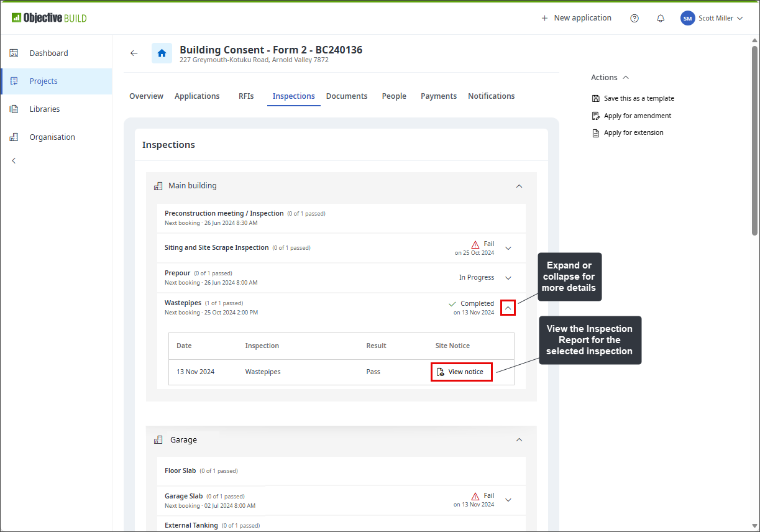Image resolution: width=760 pixels, height=532 pixels.
Task: Expand the Siting and Site Scrape Inspection row
Action: pos(508,248)
